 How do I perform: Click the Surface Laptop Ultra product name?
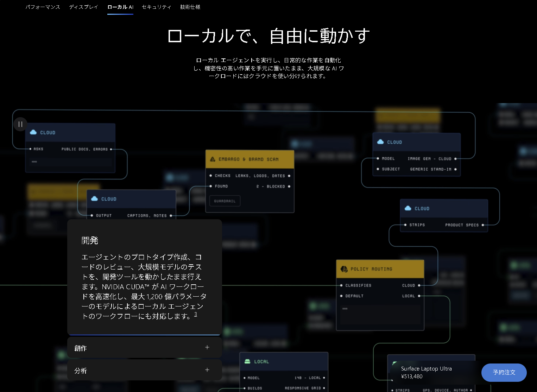click(427, 368)
